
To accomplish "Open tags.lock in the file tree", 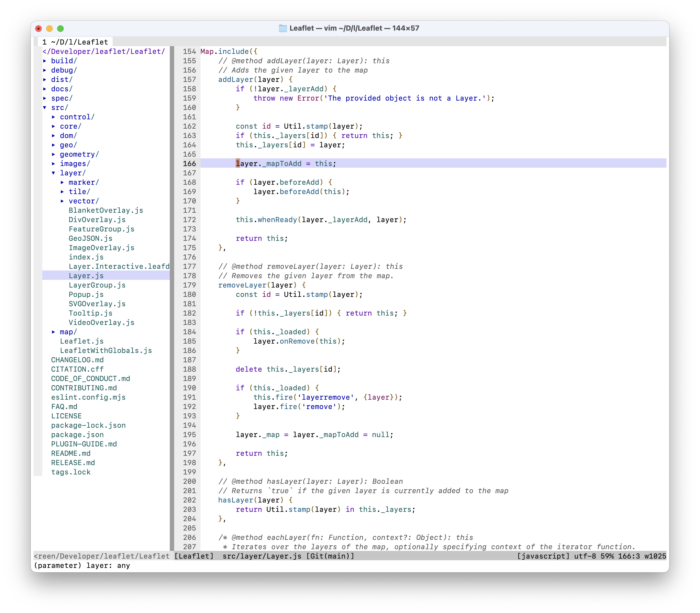I will point(71,472).
